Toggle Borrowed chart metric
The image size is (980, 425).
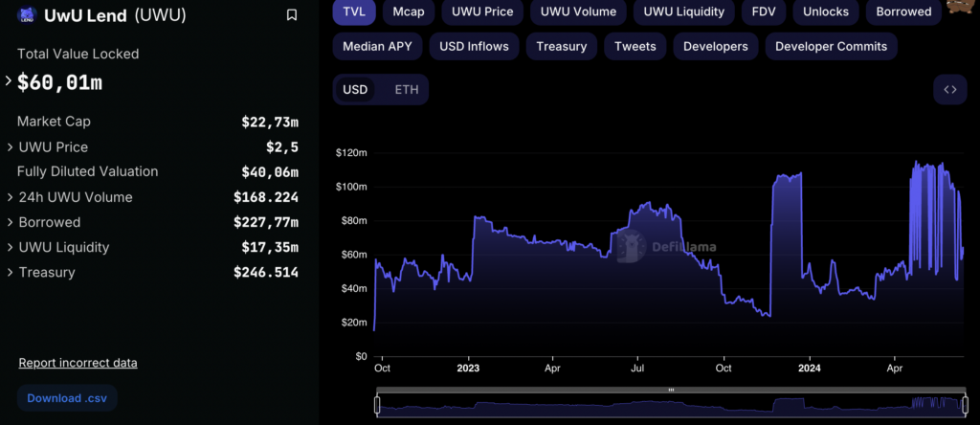[903, 11]
